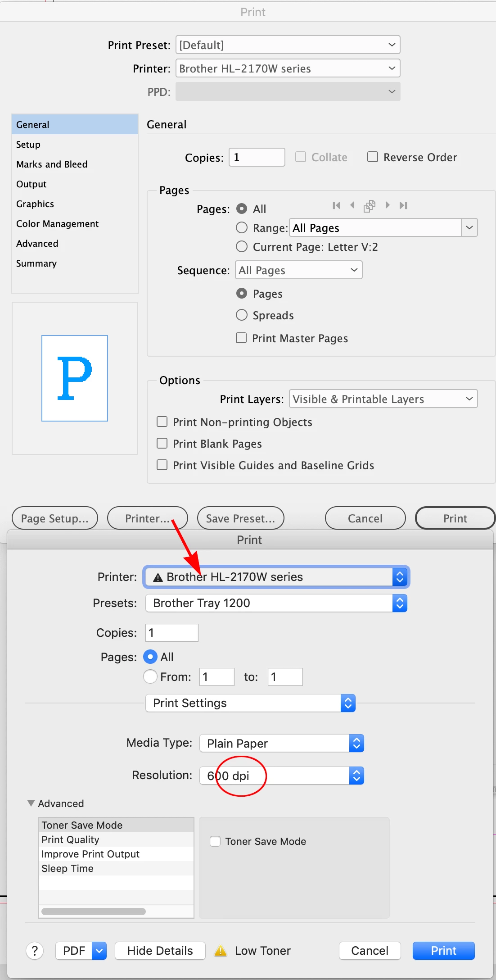Enable Print Visible Guides and Baseline Grids
Image resolution: width=496 pixels, height=980 pixels.
[162, 465]
